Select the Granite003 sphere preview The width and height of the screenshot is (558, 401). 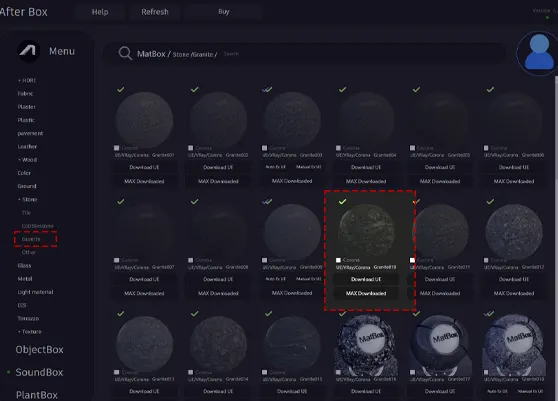tap(292, 120)
